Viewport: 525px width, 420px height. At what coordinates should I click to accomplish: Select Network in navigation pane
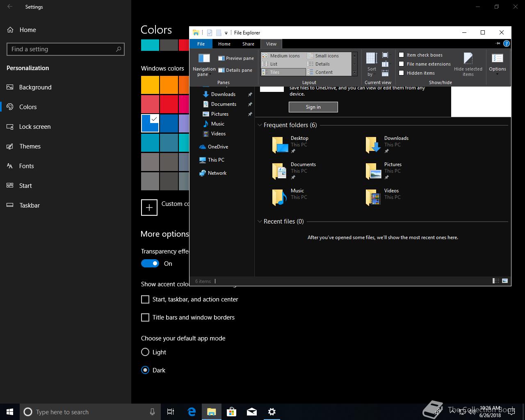click(x=213, y=173)
